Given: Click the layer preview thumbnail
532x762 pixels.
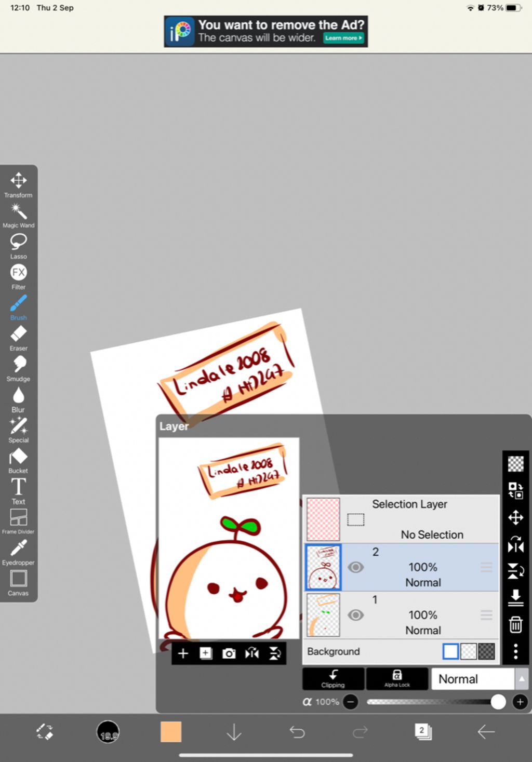Looking at the screenshot, I should 229,538.
